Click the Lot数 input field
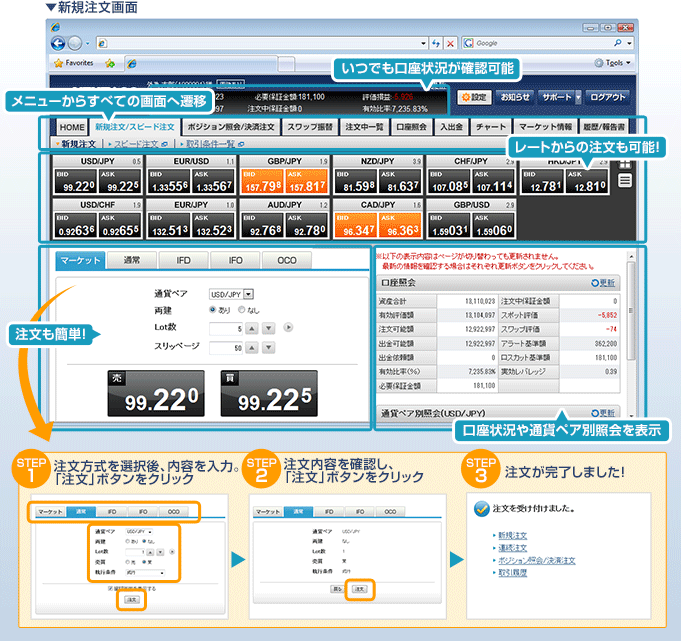681x641 pixels. pyautogui.click(x=226, y=327)
